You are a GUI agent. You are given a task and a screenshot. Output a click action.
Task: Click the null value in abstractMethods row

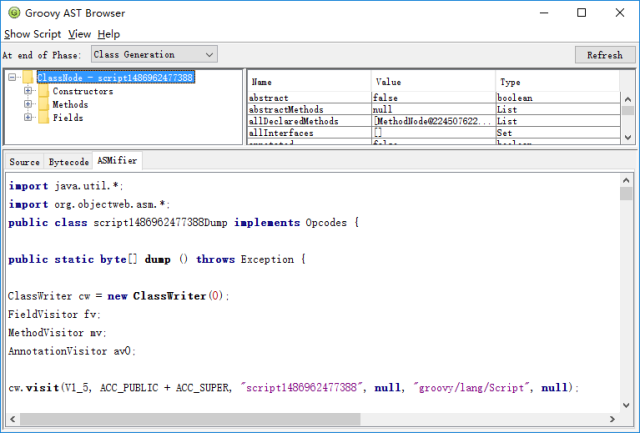click(433, 109)
